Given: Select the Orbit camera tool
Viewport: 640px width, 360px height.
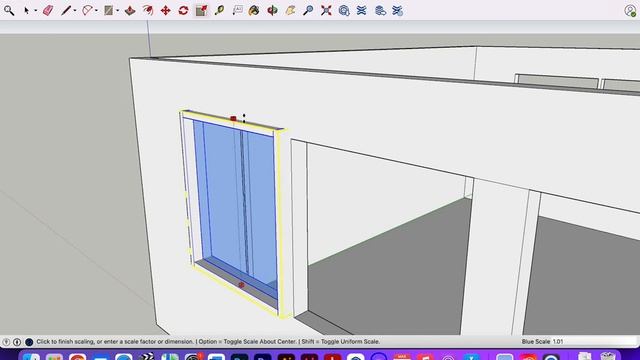Looking at the screenshot, I should (272, 11).
